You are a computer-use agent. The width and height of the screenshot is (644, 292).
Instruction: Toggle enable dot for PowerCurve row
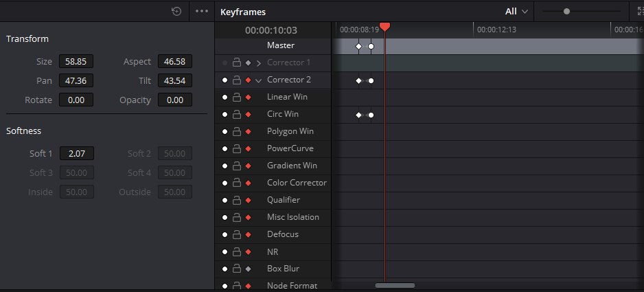tap(225, 148)
